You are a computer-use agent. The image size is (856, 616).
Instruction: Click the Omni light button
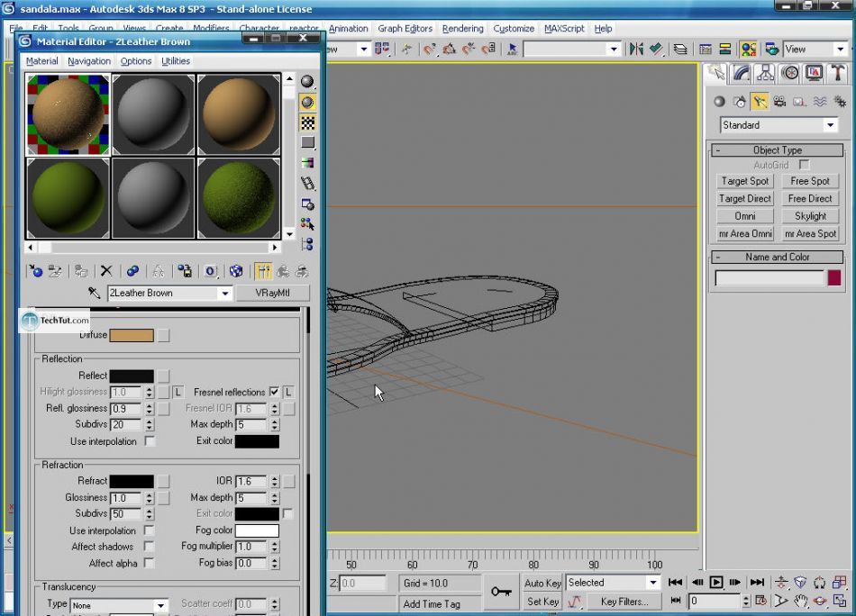(x=744, y=216)
